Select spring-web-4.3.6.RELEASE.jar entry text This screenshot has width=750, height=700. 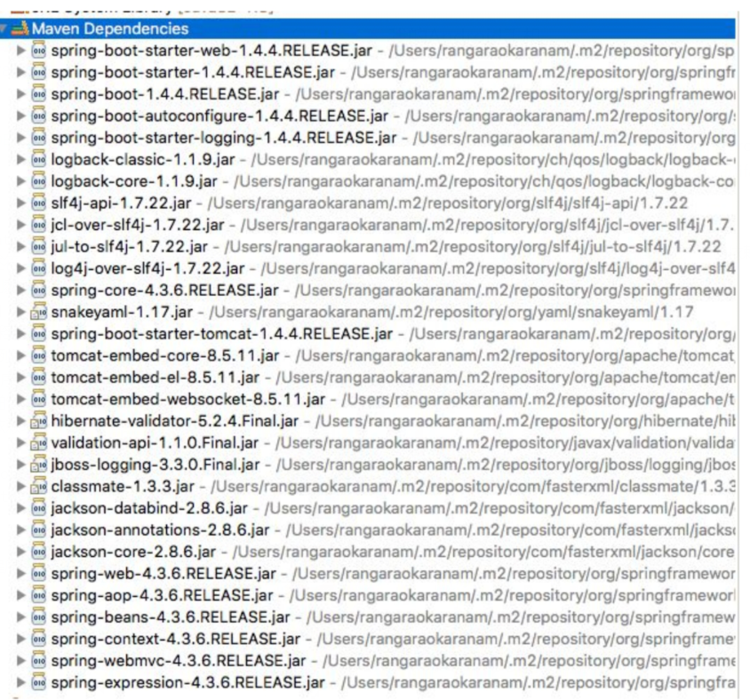point(164,573)
